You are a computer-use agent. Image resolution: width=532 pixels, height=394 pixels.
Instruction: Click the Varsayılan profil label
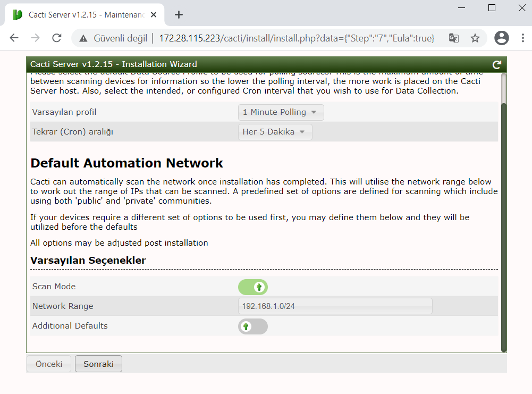tap(64, 112)
